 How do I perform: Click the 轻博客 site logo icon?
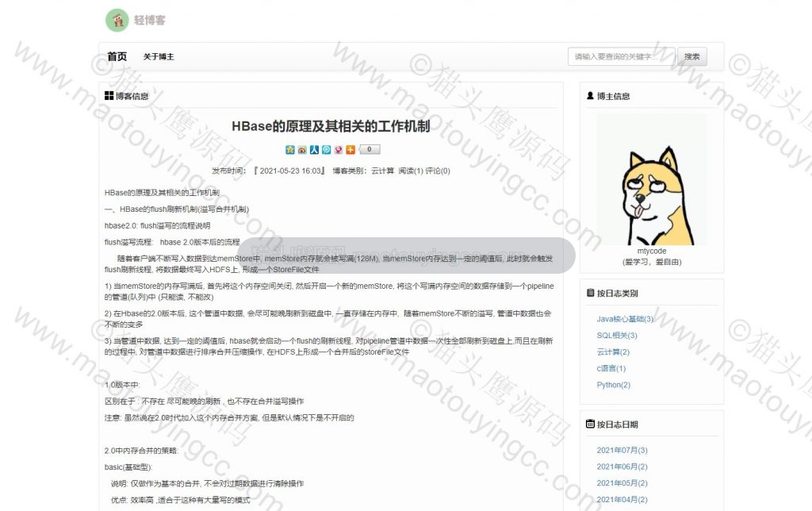(x=117, y=20)
